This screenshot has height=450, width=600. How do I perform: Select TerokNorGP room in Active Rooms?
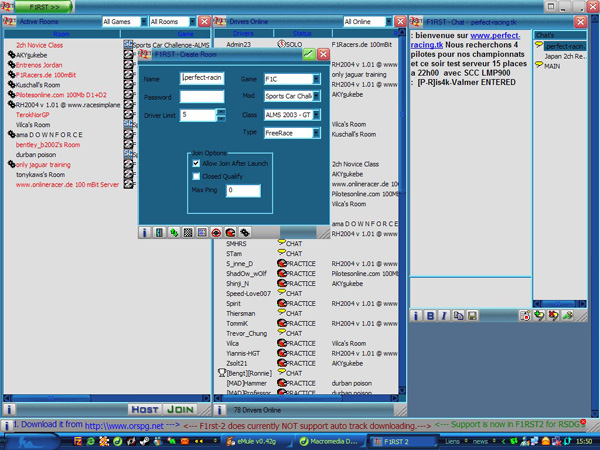33,115
